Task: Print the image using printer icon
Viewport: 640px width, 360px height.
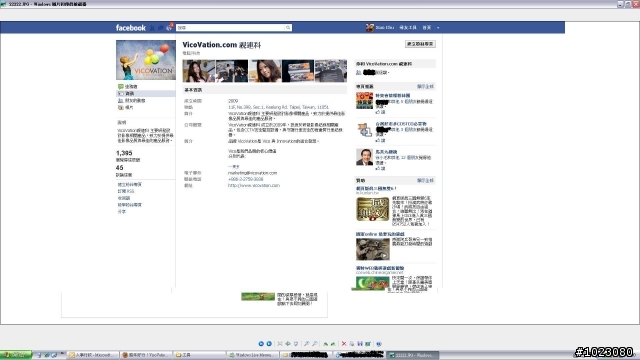Action: pyautogui.click(x=352, y=344)
